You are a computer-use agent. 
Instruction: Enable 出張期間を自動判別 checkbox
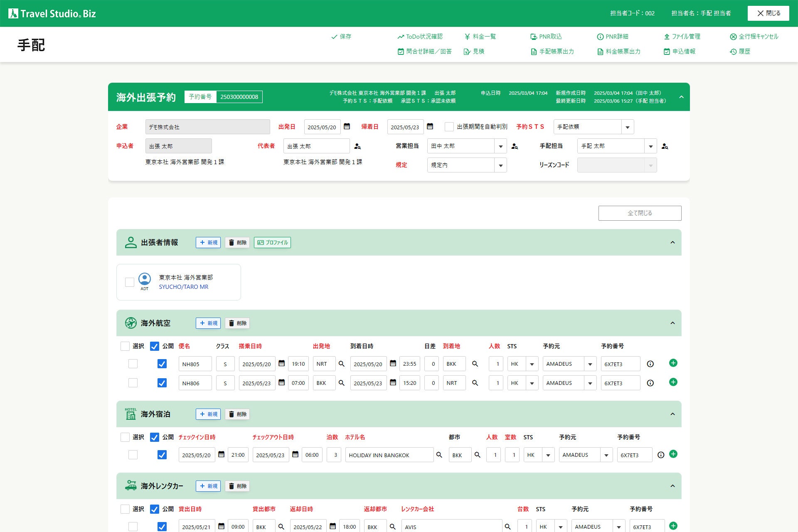pyautogui.click(x=449, y=127)
